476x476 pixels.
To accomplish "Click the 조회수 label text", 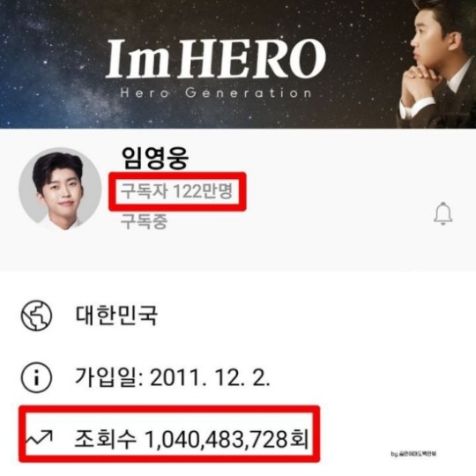I will point(105,439).
